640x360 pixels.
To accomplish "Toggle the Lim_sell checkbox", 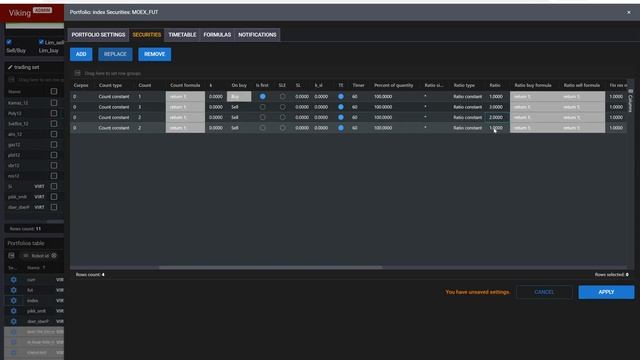I will click(x=41, y=42).
